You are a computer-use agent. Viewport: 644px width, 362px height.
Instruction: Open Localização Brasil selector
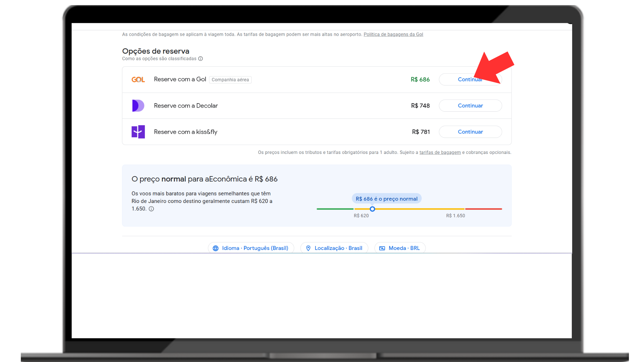click(x=338, y=248)
